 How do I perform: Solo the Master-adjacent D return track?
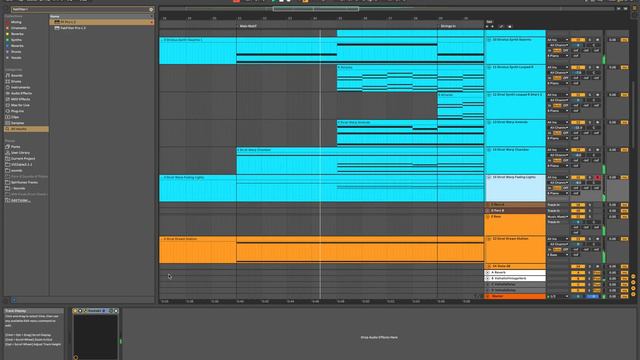(589, 290)
